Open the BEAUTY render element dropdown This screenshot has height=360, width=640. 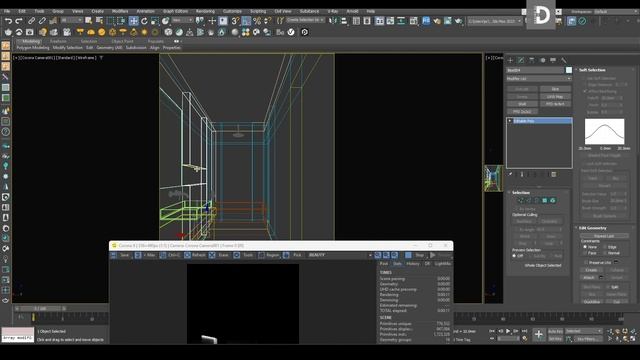click(340, 255)
